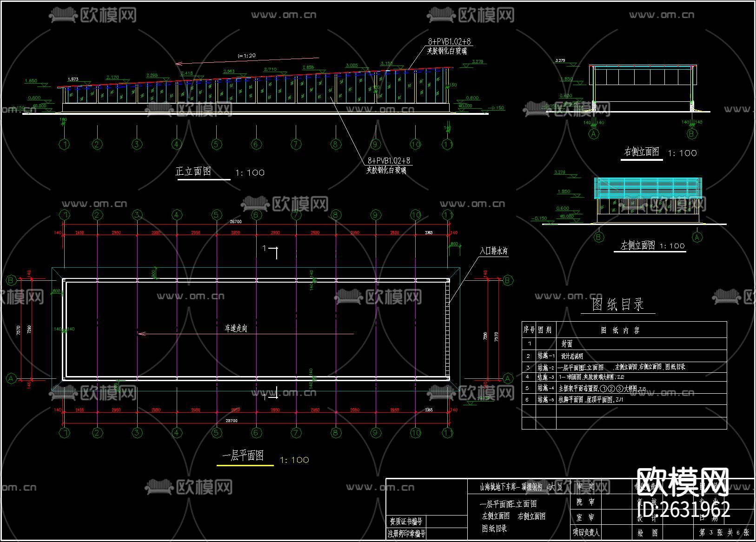Click the '1—1剖面图,夹胶玻璃大样图,ZJ2' table entry

click(x=591, y=377)
